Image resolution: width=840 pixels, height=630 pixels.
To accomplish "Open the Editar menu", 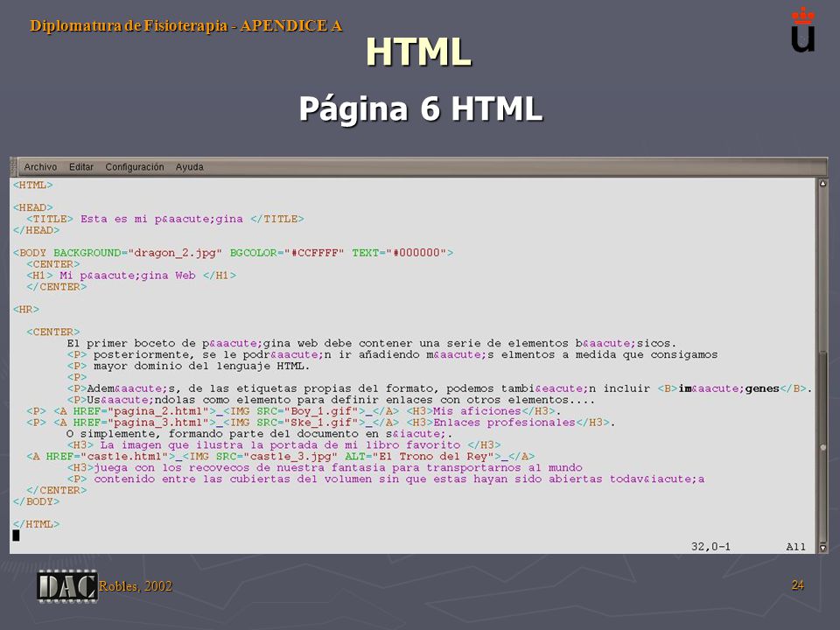I will point(80,167).
